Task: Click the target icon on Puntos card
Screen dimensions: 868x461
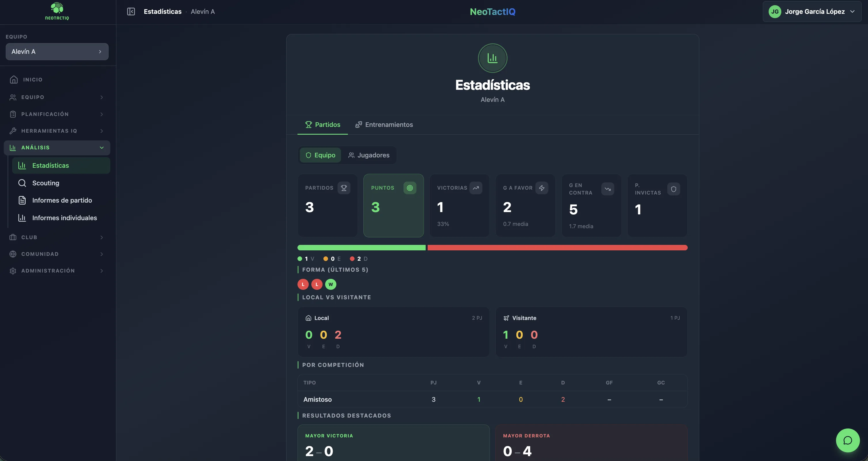Action: (410, 188)
